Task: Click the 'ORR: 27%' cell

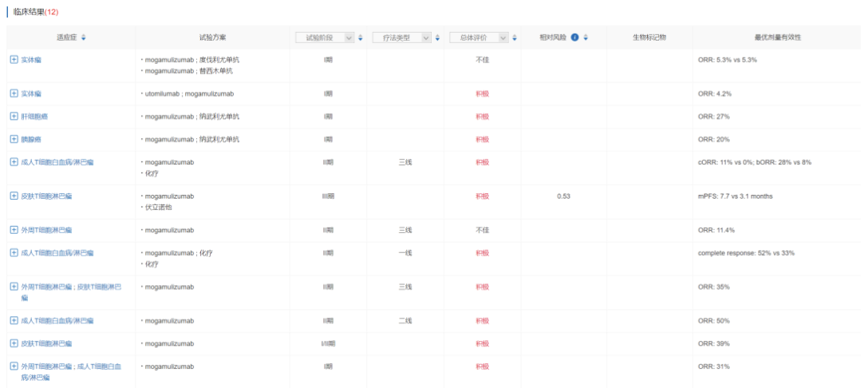Action: pyautogui.click(x=713, y=117)
